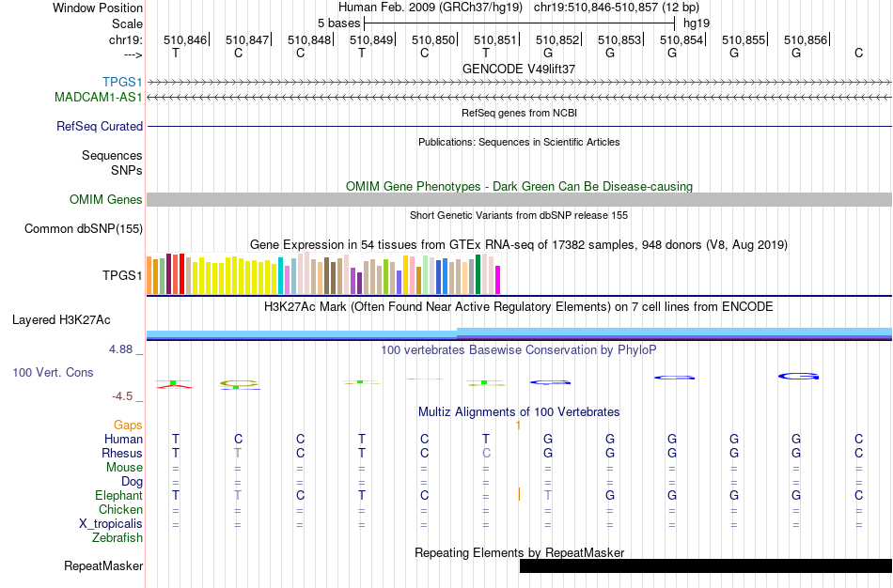Click the light grey C in Rhesus row
Screen dimensions: 893x588
point(486,453)
